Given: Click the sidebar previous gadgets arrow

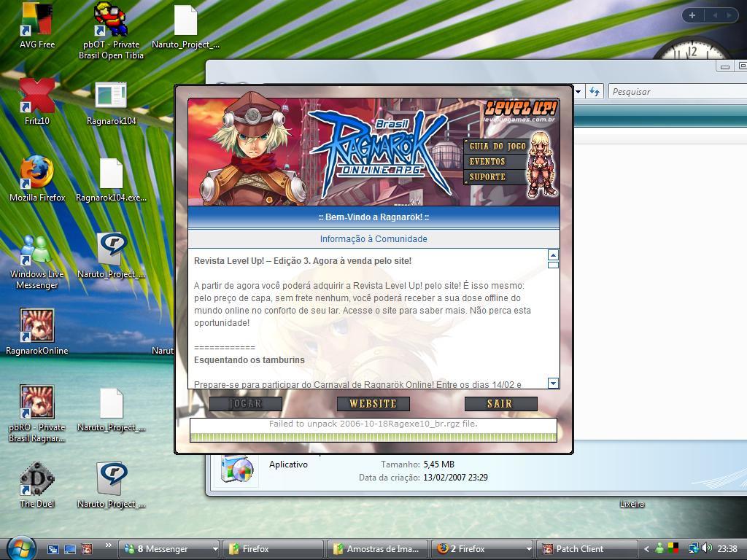Looking at the screenshot, I should pyautogui.click(x=715, y=15).
